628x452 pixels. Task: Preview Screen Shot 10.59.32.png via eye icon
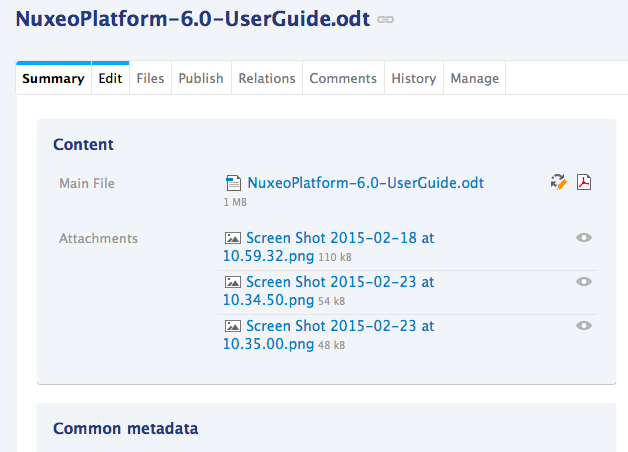point(584,237)
